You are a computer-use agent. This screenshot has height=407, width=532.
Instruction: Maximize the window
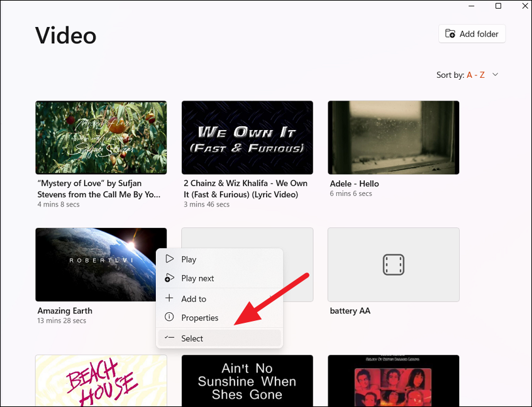click(499, 6)
